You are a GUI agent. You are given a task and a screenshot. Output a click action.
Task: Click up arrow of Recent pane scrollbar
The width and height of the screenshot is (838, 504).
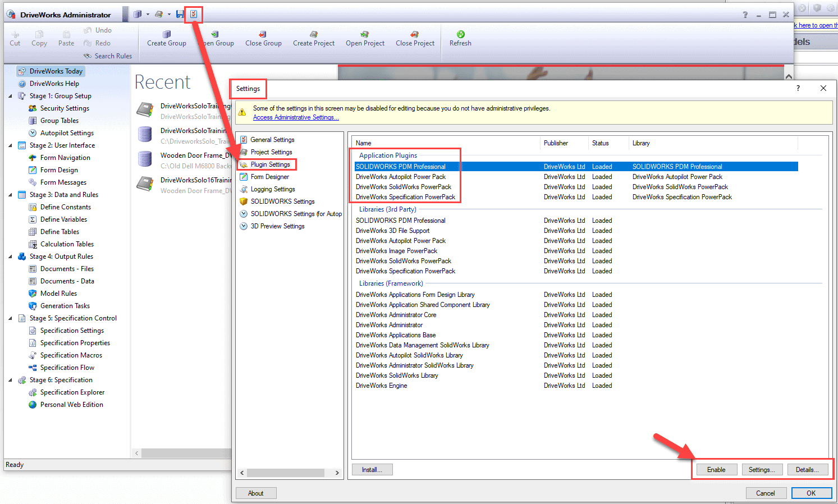pyautogui.click(x=789, y=76)
